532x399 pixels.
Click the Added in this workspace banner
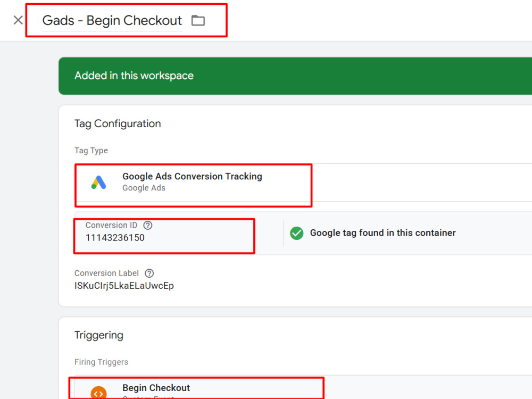(295, 76)
